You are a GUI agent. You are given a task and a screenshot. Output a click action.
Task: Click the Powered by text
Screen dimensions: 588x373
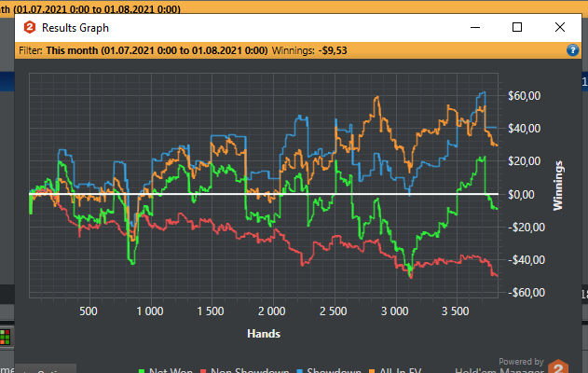coord(521,362)
